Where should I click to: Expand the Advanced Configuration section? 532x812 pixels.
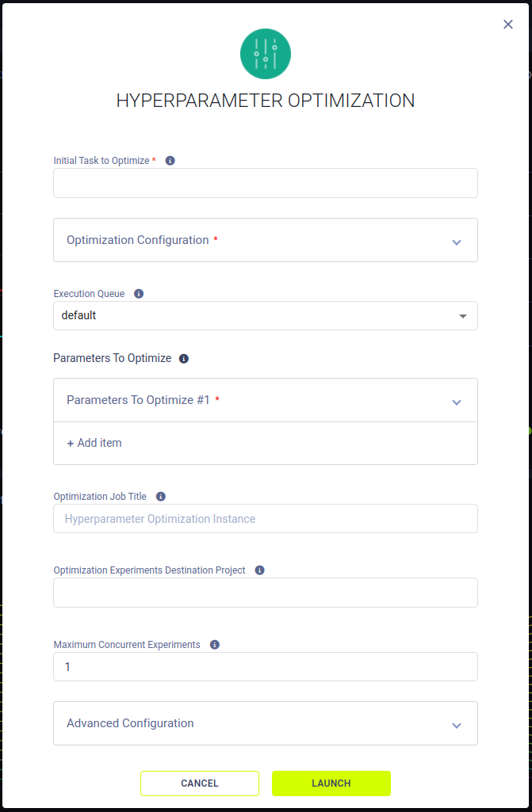click(x=266, y=723)
